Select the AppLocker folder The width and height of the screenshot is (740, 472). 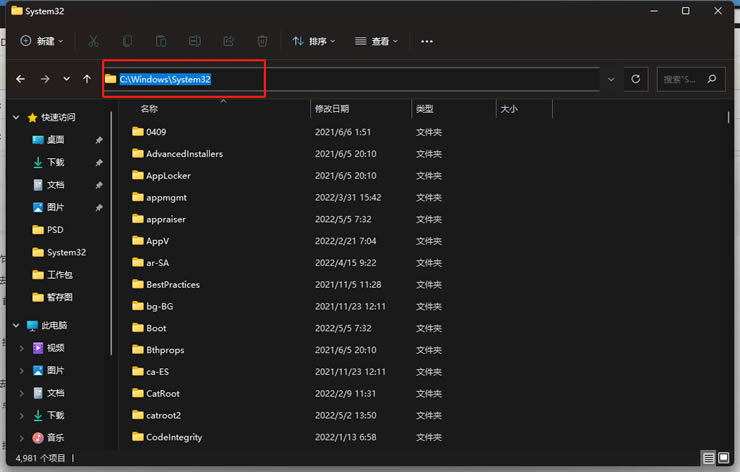tap(161, 176)
